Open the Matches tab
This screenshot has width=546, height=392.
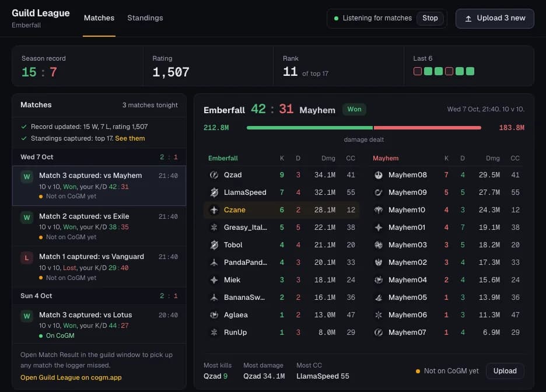click(x=99, y=17)
